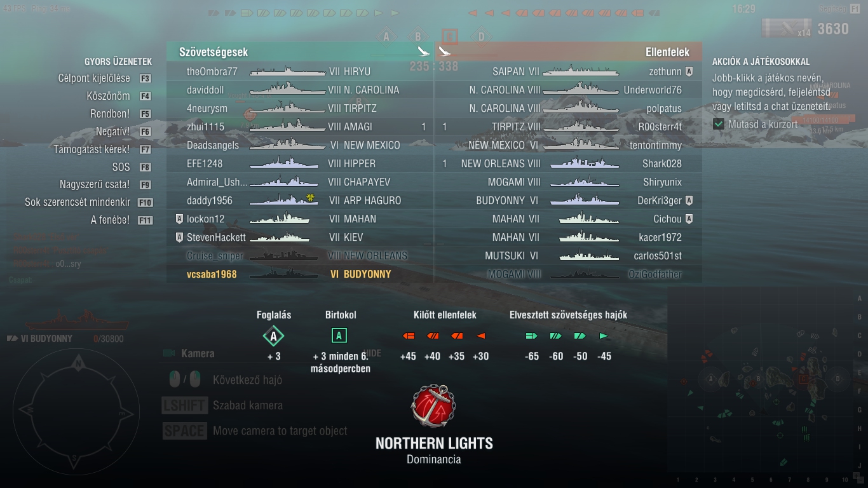868x488 pixels.
Task: Click the green destroyer icon above -45
Action: (x=604, y=335)
